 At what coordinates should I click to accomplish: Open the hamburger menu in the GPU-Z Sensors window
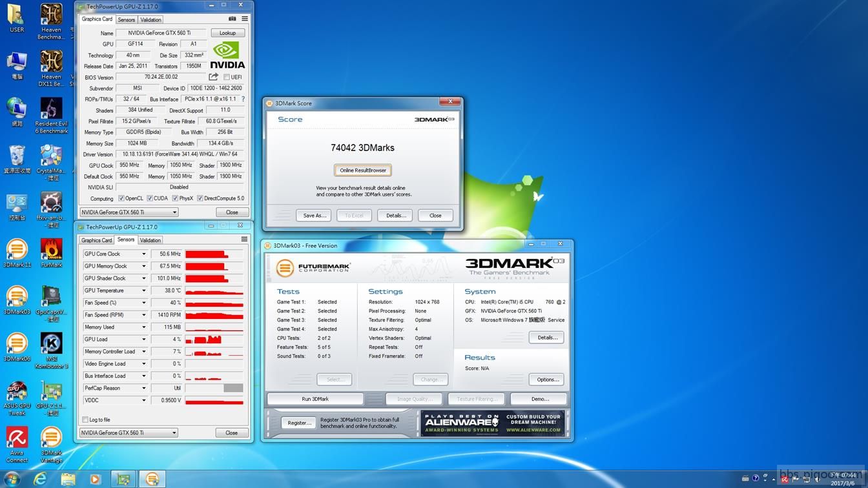tap(244, 239)
